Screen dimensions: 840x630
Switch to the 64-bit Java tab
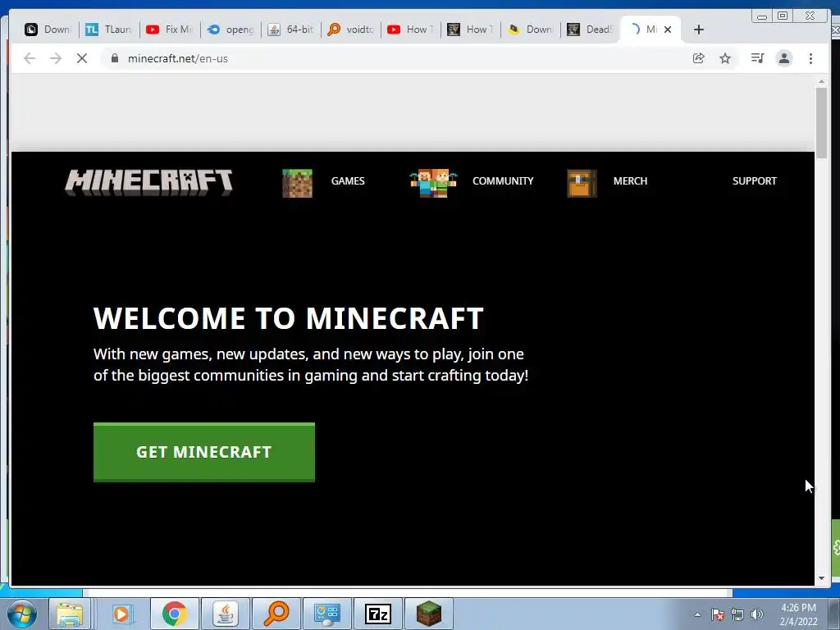click(291, 30)
